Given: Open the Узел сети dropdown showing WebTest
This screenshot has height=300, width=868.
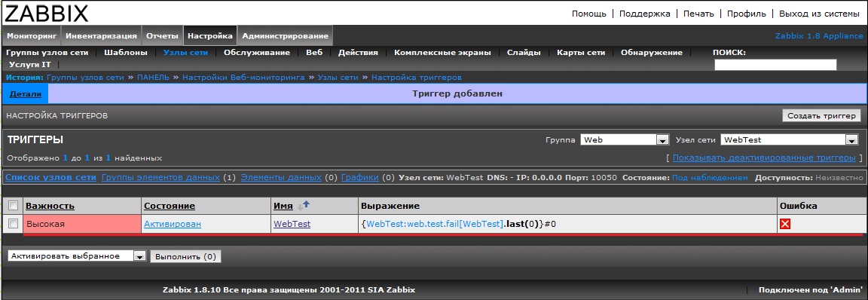Looking at the screenshot, I should [790, 140].
